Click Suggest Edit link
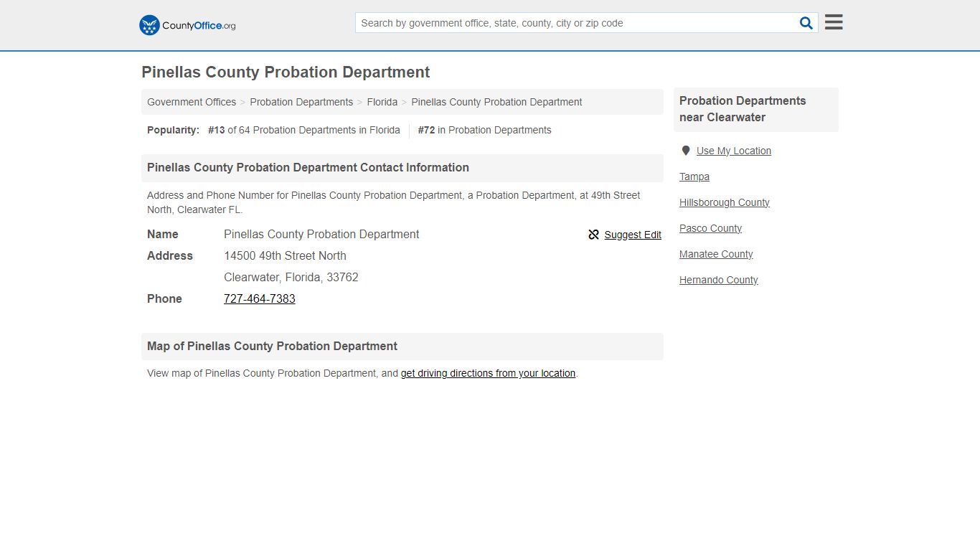 tap(633, 235)
